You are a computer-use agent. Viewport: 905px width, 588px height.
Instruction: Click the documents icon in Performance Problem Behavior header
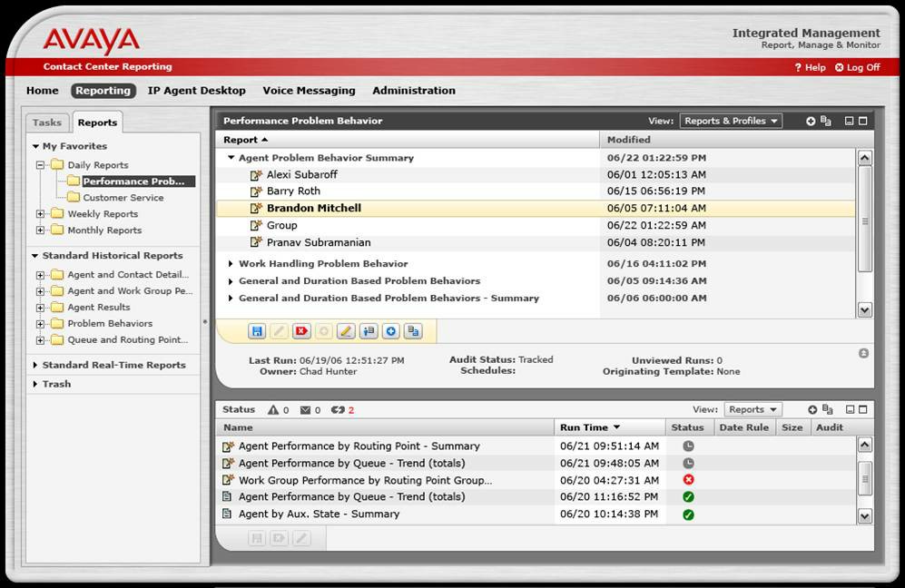pos(826,122)
